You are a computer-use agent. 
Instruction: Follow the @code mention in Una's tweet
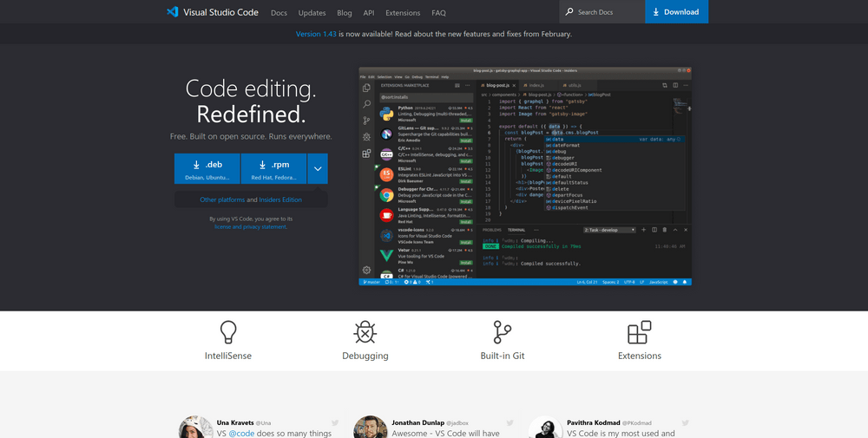241,434
